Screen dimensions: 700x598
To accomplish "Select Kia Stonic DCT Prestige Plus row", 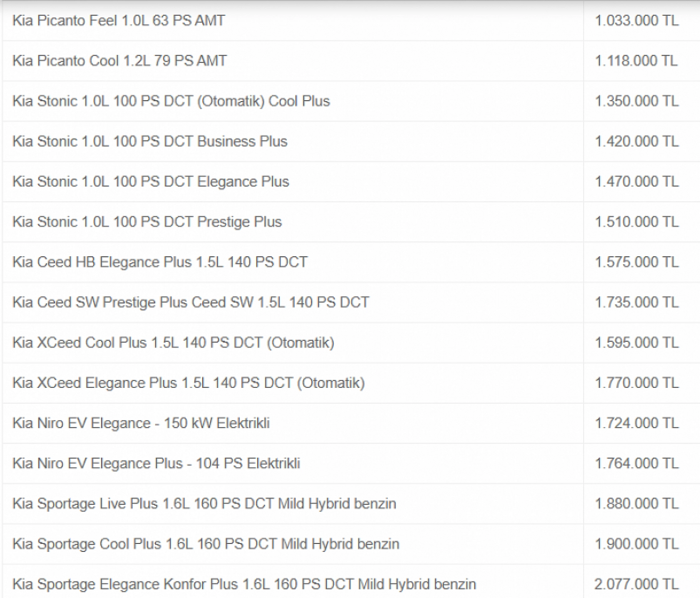I will (147, 222).
